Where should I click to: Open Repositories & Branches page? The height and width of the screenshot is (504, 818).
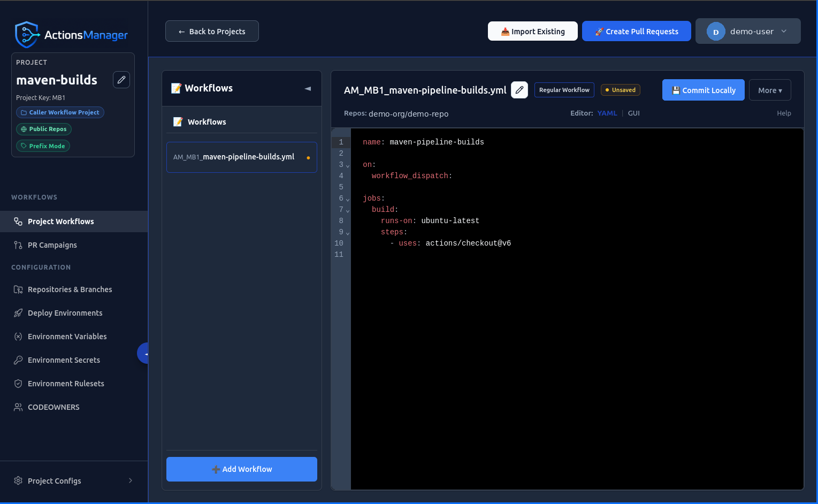pos(74,289)
